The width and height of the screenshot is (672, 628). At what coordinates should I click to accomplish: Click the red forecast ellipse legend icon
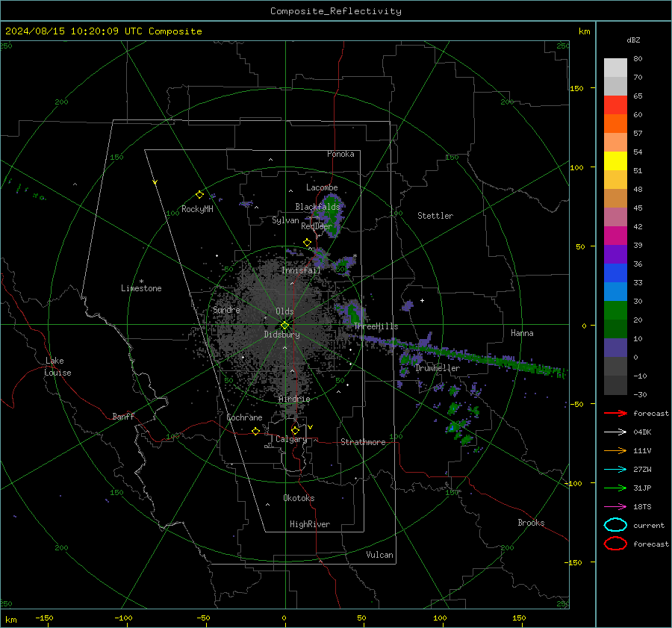615,544
